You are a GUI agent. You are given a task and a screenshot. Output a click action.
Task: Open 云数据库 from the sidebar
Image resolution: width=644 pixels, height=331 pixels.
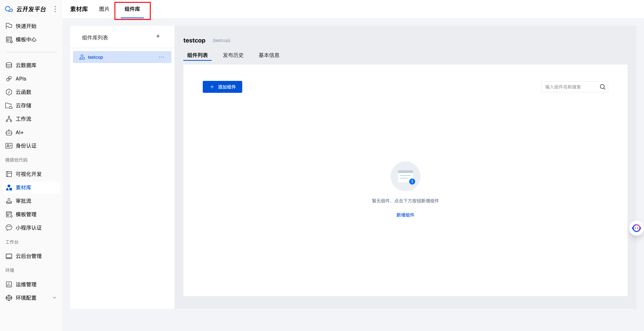click(x=26, y=65)
